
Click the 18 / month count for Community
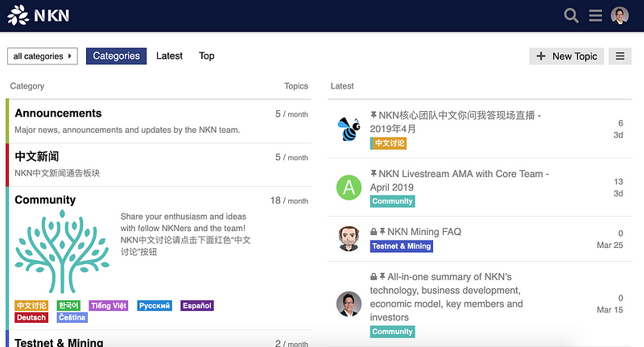[289, 200]
